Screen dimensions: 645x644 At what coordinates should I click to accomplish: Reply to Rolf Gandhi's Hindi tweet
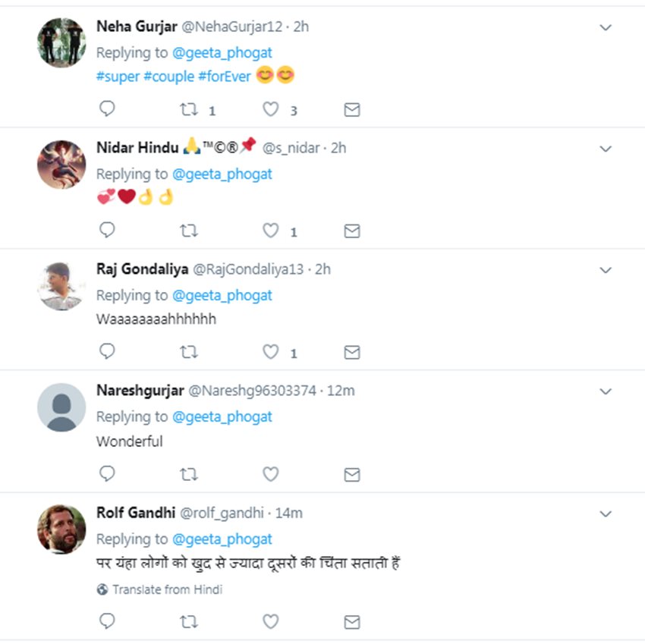pos(107,621)
